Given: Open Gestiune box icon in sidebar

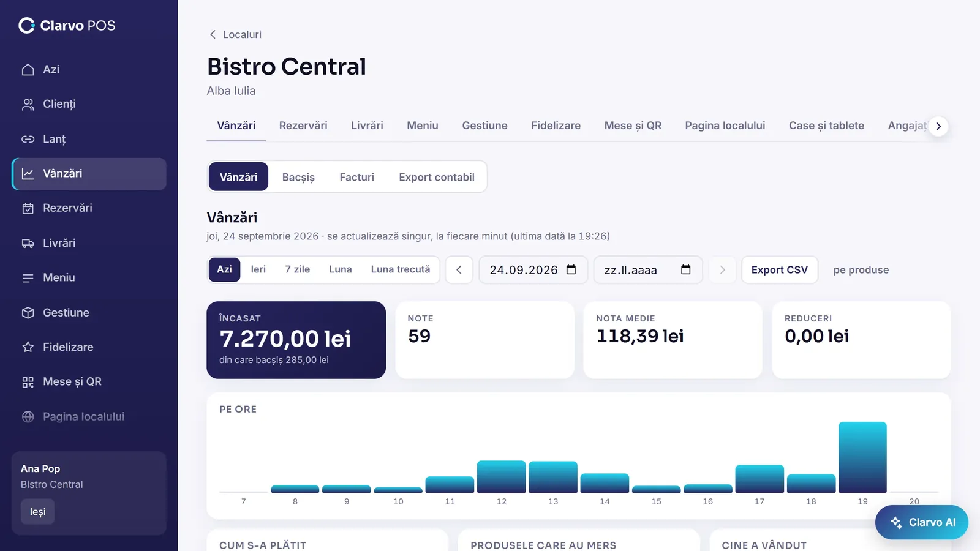Looking at the screenshot, I should (28, 313).
